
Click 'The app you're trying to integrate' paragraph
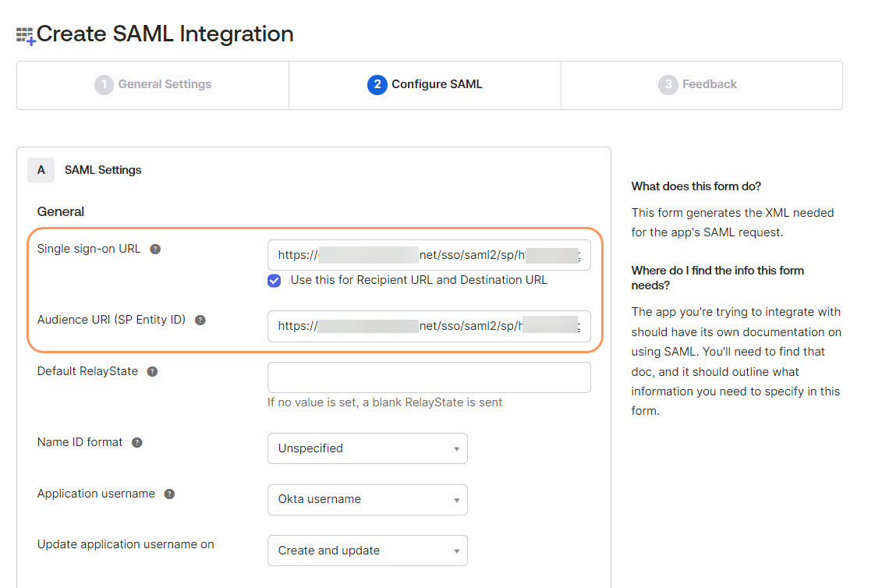coord(736,362)
